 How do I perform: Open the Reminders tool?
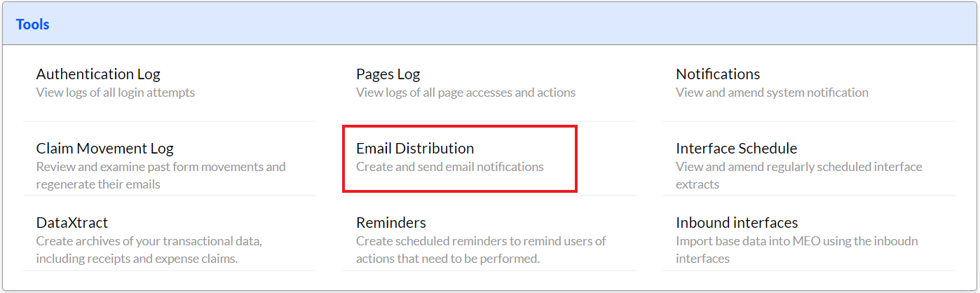point(391,222)
